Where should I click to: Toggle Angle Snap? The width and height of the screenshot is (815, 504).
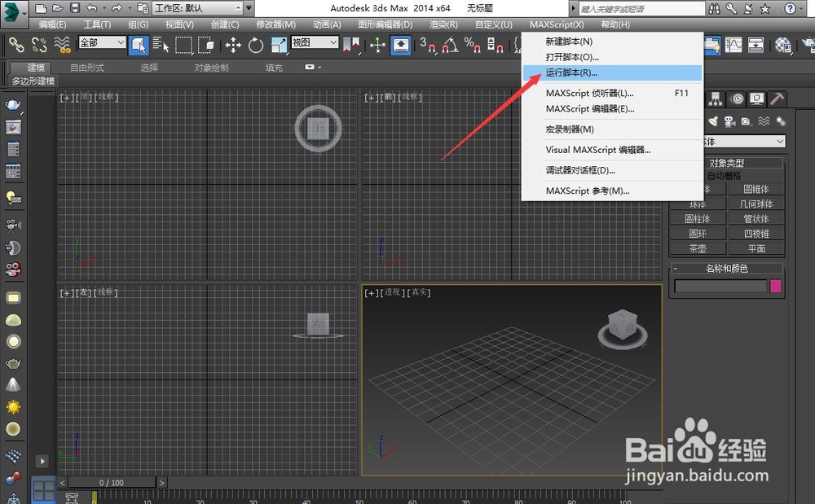450,45
